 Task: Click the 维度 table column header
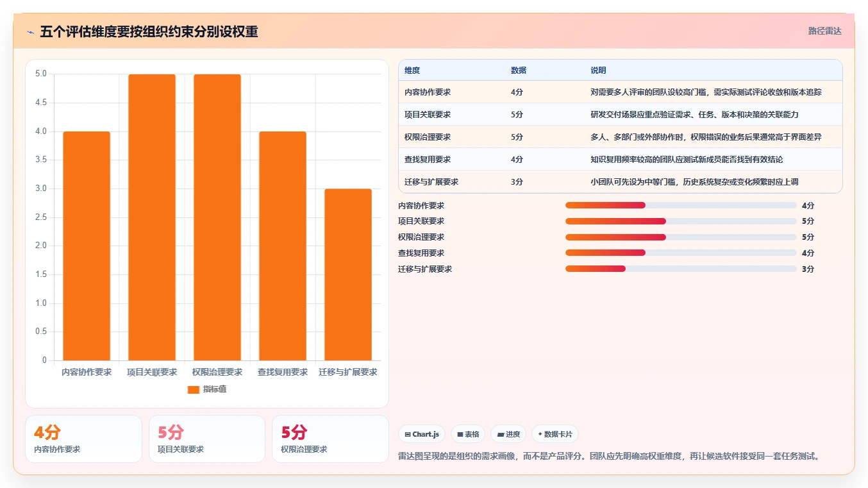coord(412,70)
